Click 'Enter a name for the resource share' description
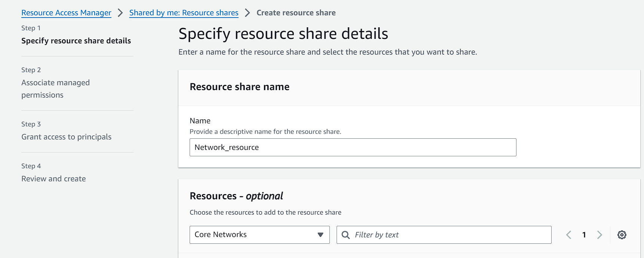Viewport: 644px width, 258px height. [328, 52]
